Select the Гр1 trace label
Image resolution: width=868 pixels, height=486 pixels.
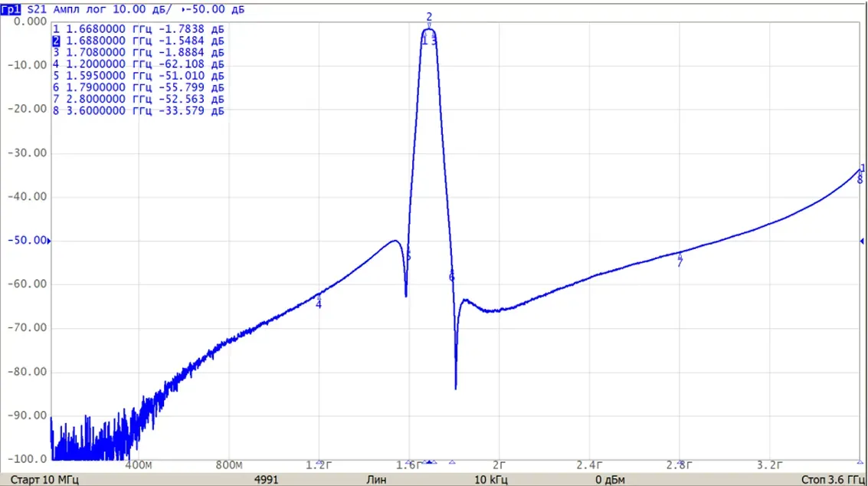tap(11, 9)
